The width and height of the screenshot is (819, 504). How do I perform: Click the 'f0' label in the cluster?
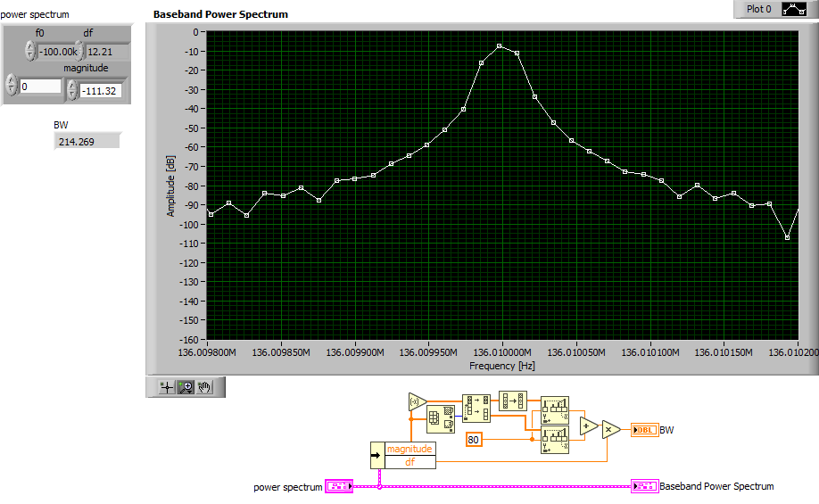(39, 33)
